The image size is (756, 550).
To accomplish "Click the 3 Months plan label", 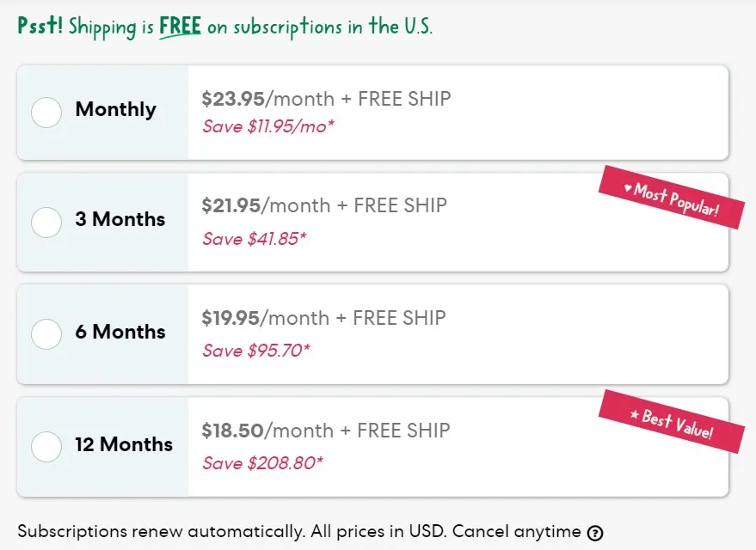I will [x=120, y=219].
